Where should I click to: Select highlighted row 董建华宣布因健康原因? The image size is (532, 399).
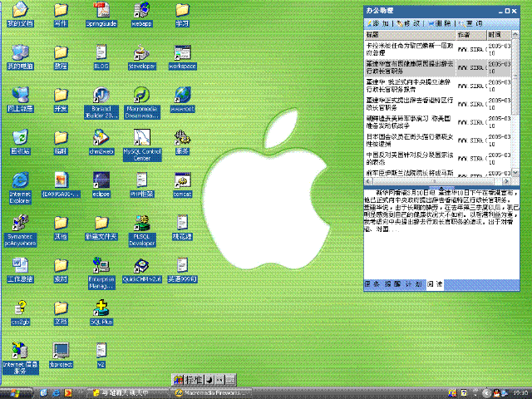coord(437,67)
